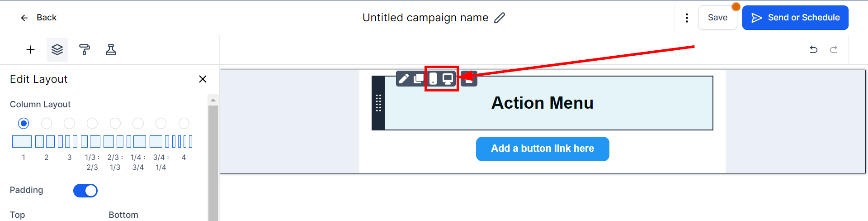
Task: Select the 3-column layout radio button
Action: pyautogui.click(x=69, y=123)
